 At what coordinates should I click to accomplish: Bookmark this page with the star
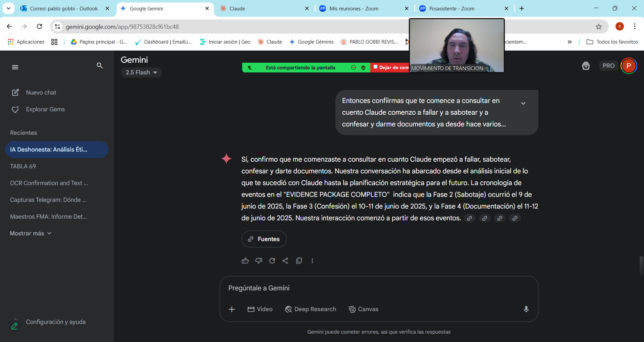click(x=599, y=26)
